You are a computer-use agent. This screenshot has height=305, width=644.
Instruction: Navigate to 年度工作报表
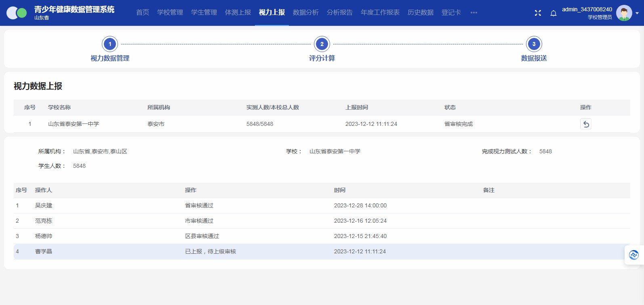(380, 13)
